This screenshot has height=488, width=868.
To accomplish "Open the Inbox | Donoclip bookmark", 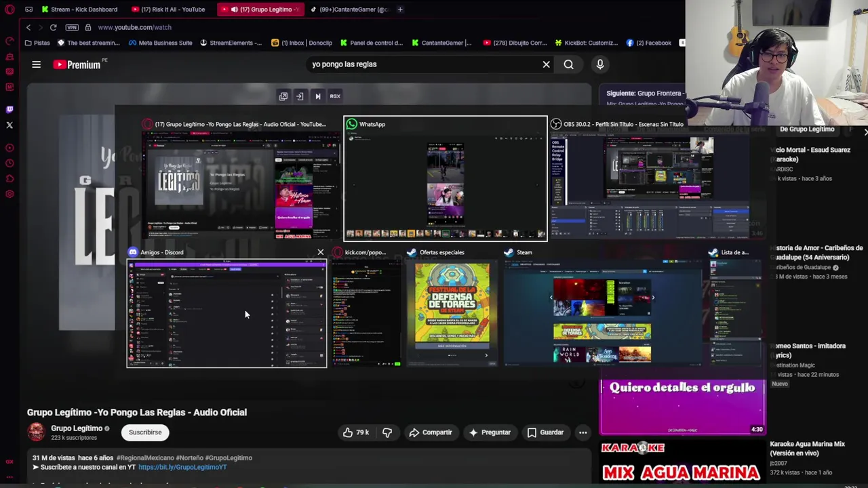I will click(302, 43).
